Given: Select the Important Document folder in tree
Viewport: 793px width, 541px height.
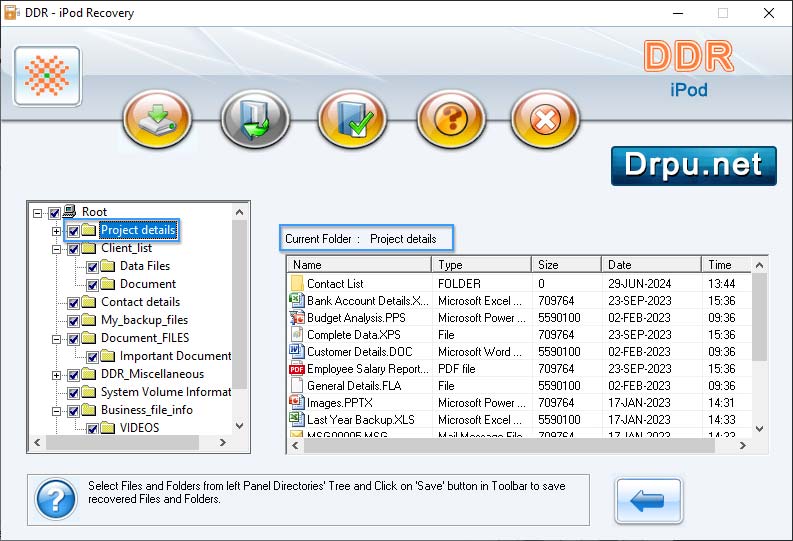Looking at the screenshot, I should tap(175, 356).
